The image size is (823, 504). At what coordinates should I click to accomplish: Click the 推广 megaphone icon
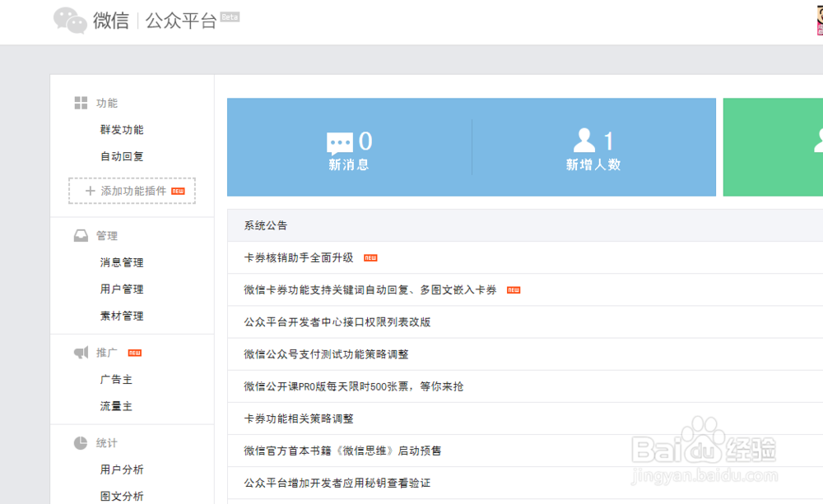81,351
